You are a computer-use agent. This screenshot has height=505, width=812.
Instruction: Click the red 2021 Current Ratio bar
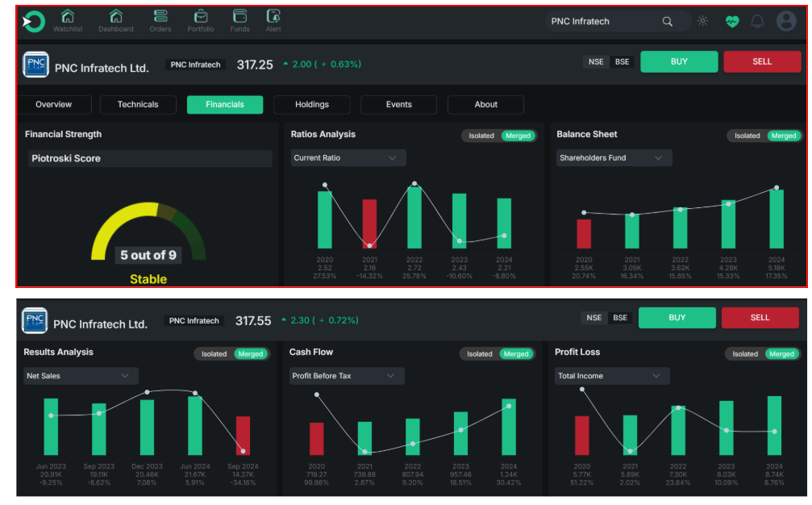369,223
